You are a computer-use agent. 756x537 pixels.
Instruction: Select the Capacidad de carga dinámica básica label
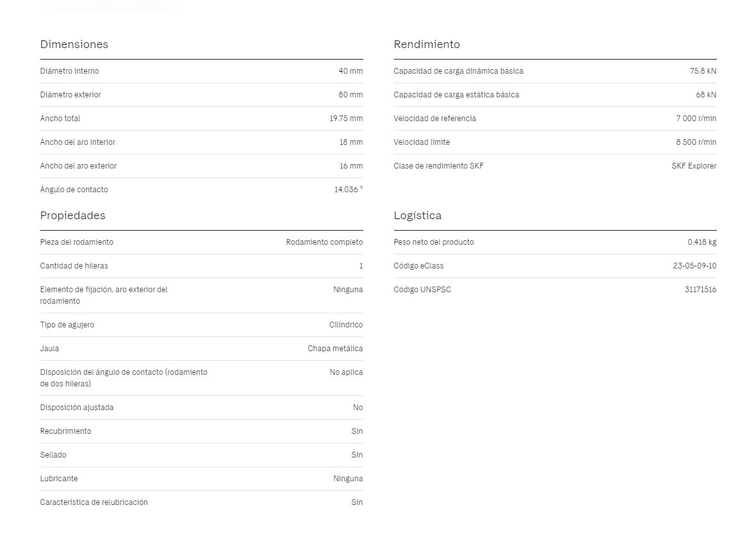(x=459, y=71)
